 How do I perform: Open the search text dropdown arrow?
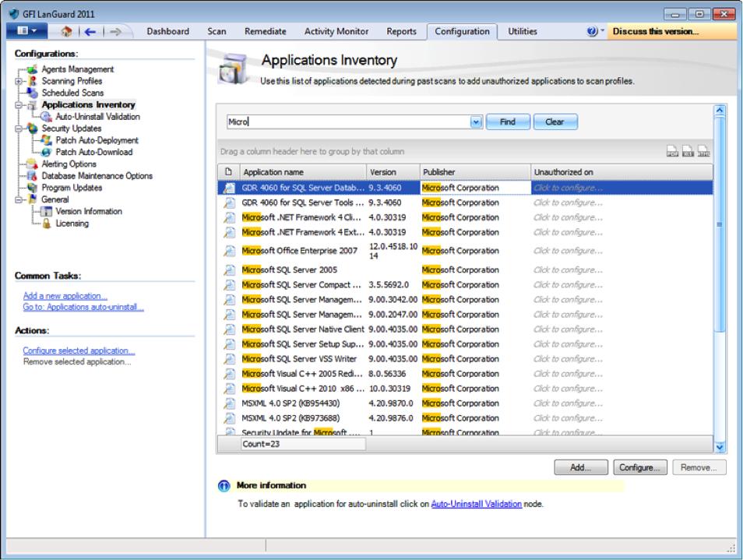pos(476,122)
